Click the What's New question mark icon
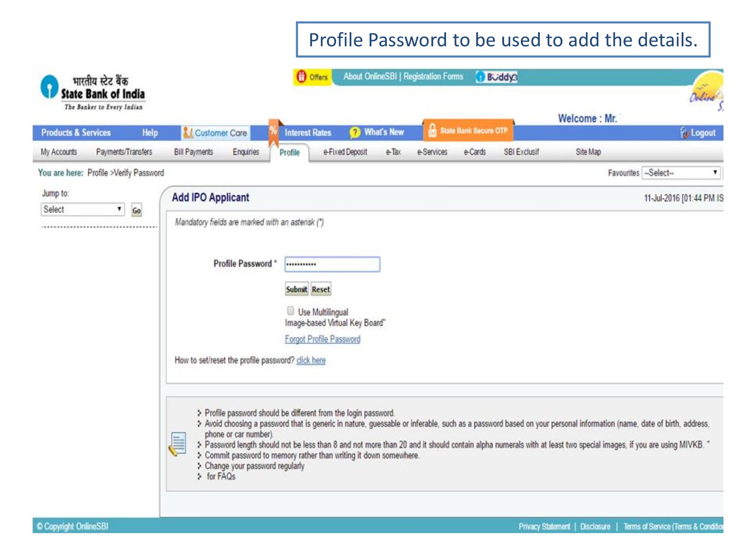Screen dimensions: 747x560 pyautogui.click(x=355, y=133)
